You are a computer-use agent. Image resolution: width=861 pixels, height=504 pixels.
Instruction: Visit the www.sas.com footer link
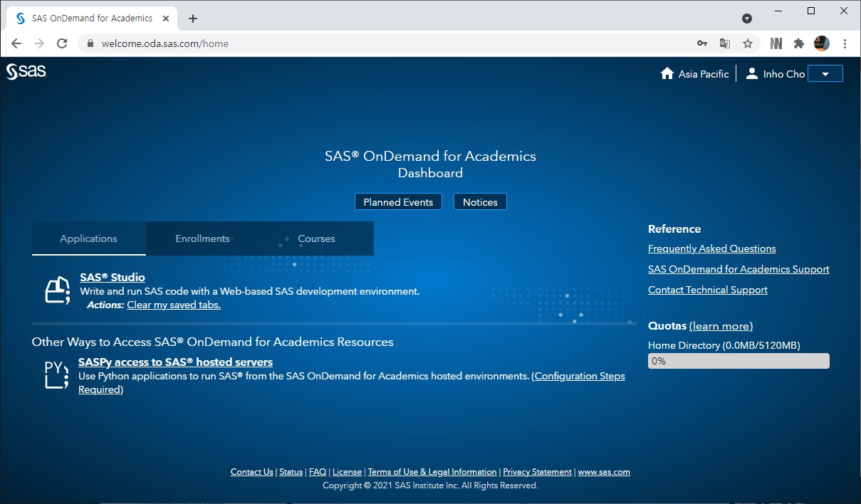pos(604,472)
